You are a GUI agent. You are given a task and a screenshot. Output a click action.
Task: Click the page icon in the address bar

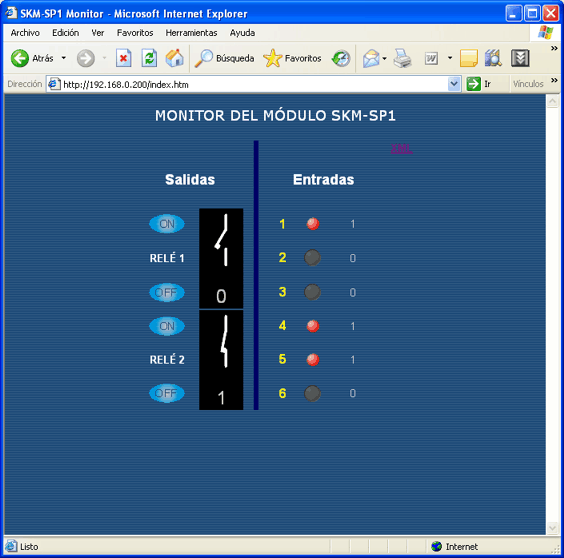(x=54, y=84)
